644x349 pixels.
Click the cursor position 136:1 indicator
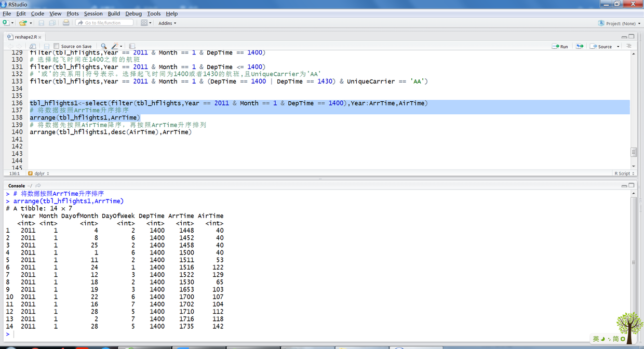point(14,173)
